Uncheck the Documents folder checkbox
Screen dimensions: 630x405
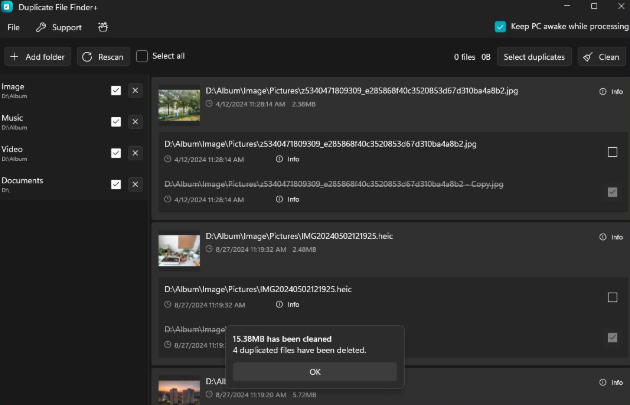click(116, 184)
